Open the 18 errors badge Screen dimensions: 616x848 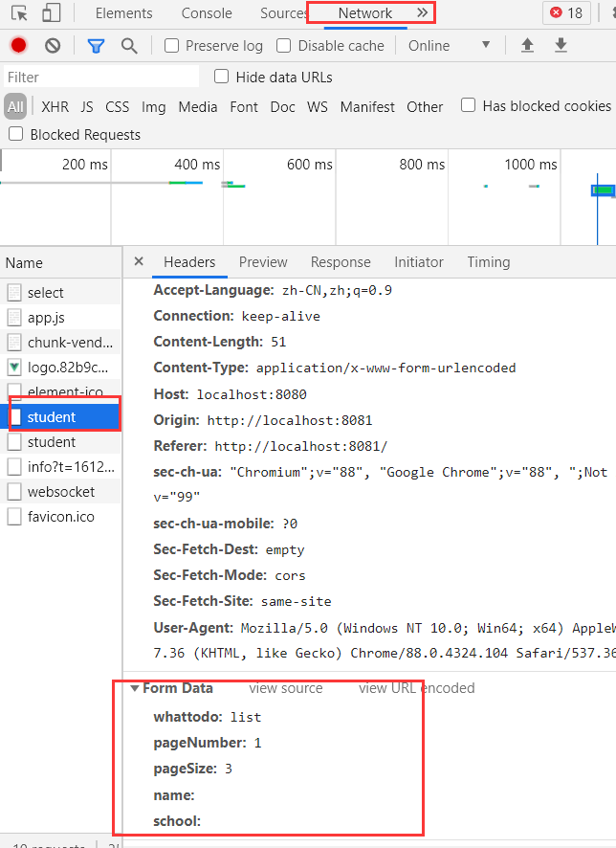[566, 13]
